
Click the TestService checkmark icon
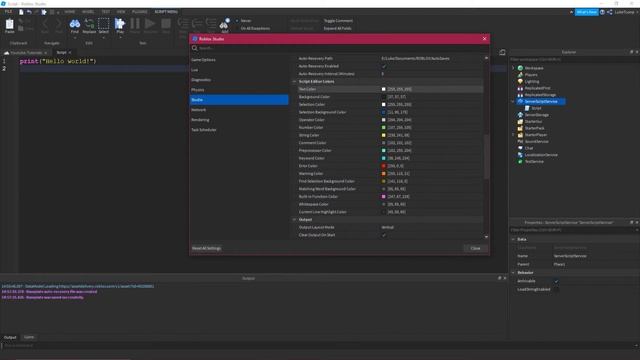[x=520, y=162]
